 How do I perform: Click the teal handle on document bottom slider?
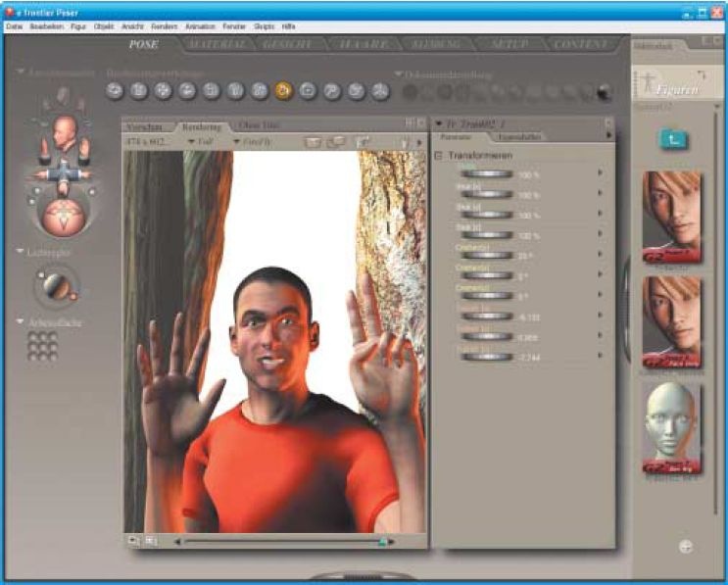point(382,541)
